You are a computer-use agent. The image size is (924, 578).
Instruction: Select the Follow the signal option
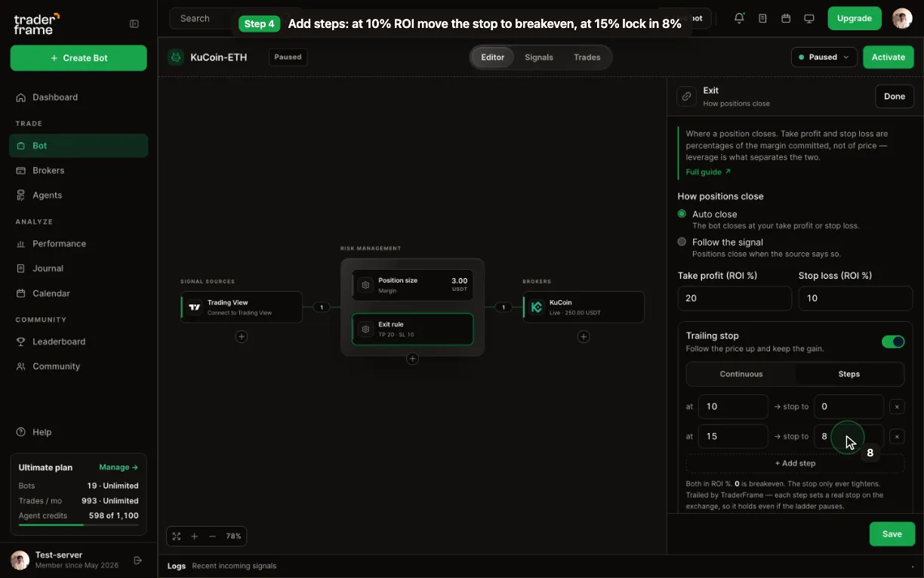point(682,242)
